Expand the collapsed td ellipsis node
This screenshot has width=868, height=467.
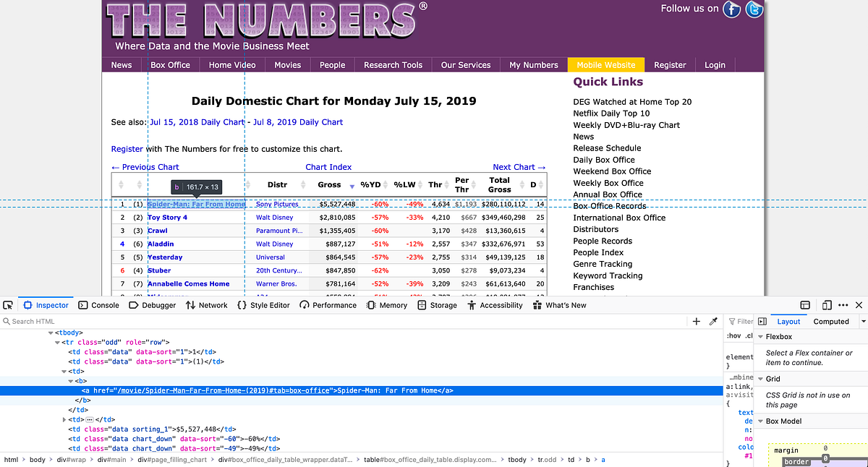click(x=66, y=419)
